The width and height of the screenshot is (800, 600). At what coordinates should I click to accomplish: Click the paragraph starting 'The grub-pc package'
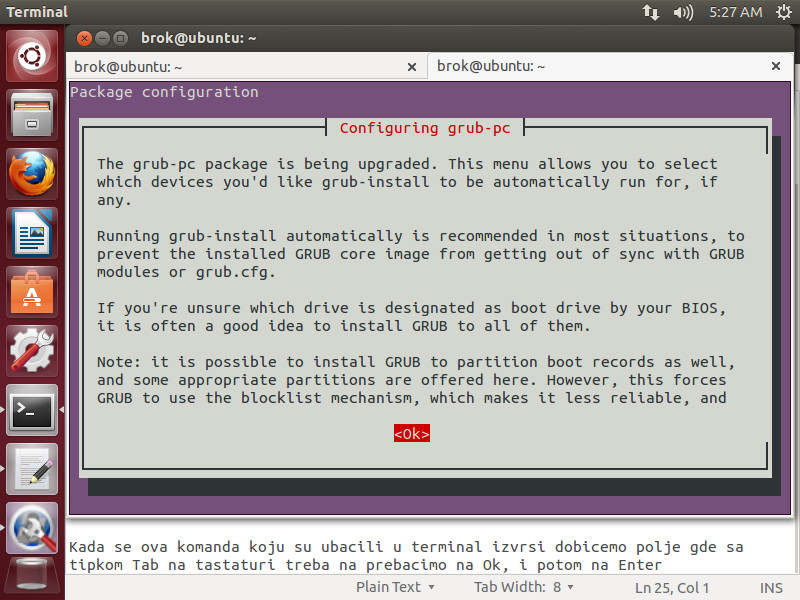[x=407, y=182]
